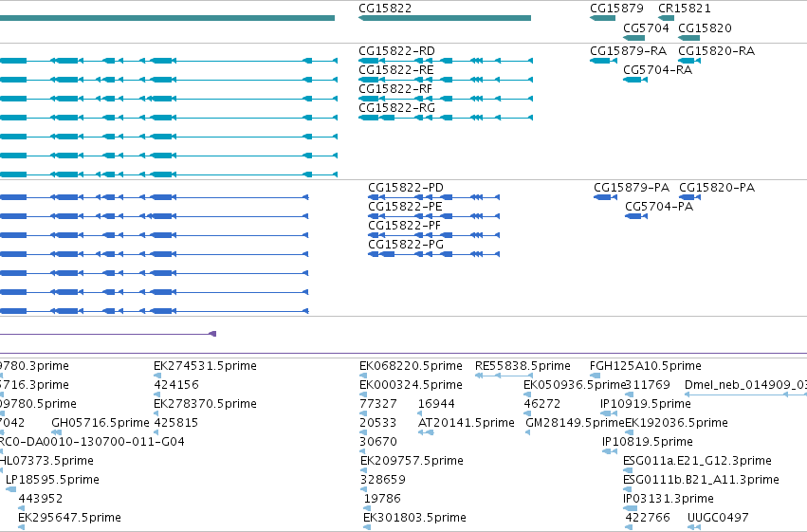Select the CG15879 gene label
The height and width of the screenshot is (532, 807).
tap(616, 9)
